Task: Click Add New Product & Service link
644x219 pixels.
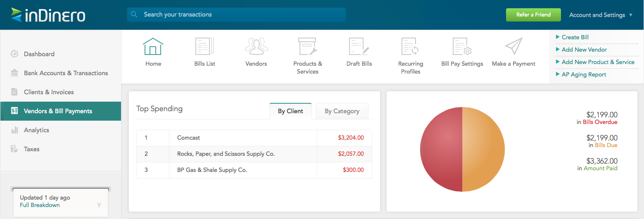Action: (x=598, y=62)
